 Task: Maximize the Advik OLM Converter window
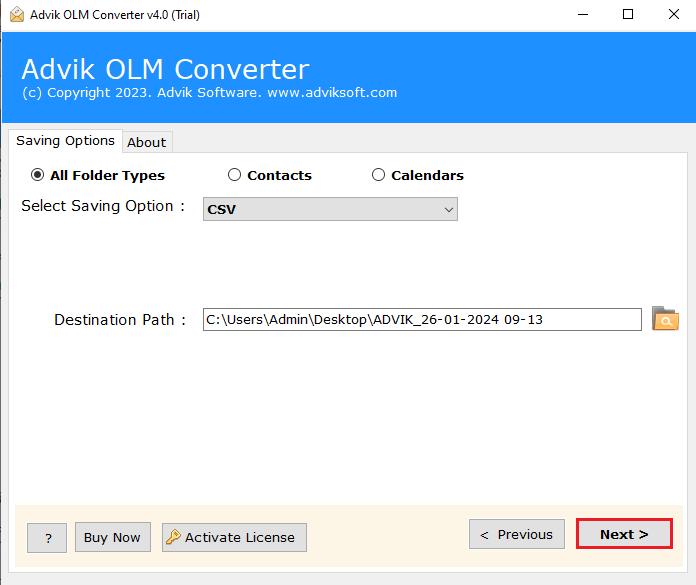pyautogui.click(x=628, y=15)
